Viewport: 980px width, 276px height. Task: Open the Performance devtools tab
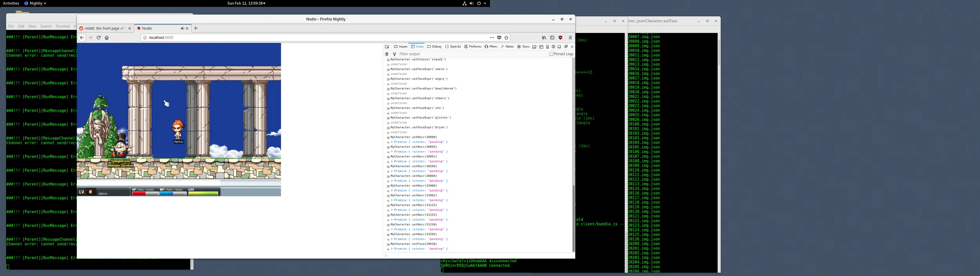[x=473, y=47]
